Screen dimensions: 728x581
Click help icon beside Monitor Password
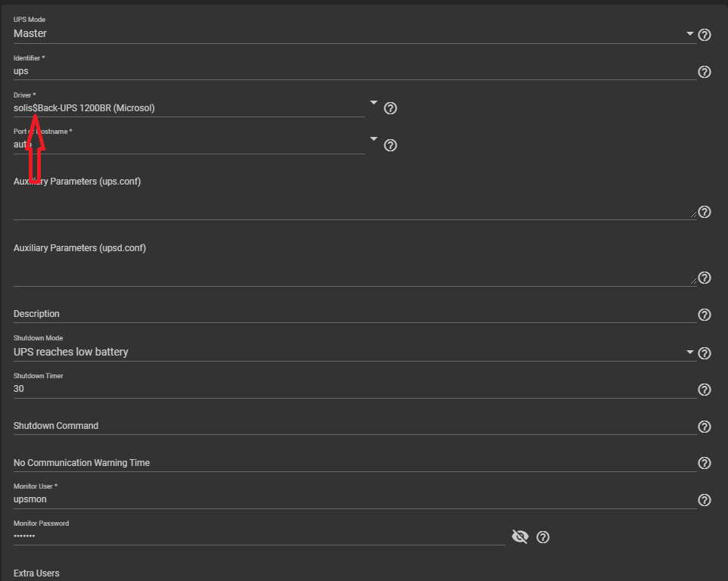point(543,537)
